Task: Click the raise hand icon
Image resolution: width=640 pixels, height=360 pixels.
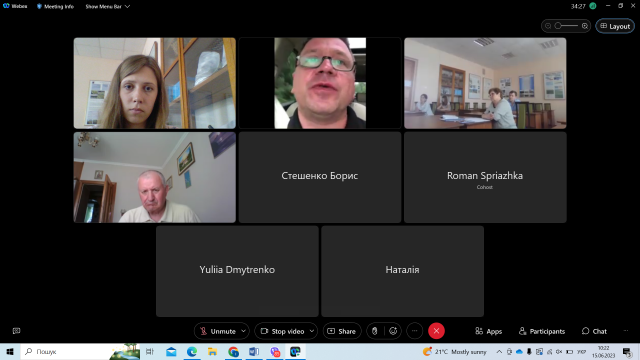Action: (375, 331)
